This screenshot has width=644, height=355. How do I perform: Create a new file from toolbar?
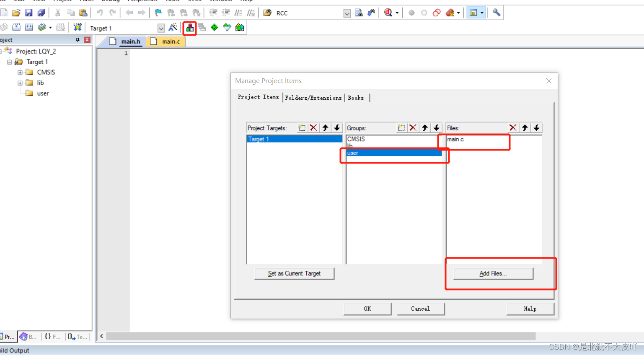[4, 13]
